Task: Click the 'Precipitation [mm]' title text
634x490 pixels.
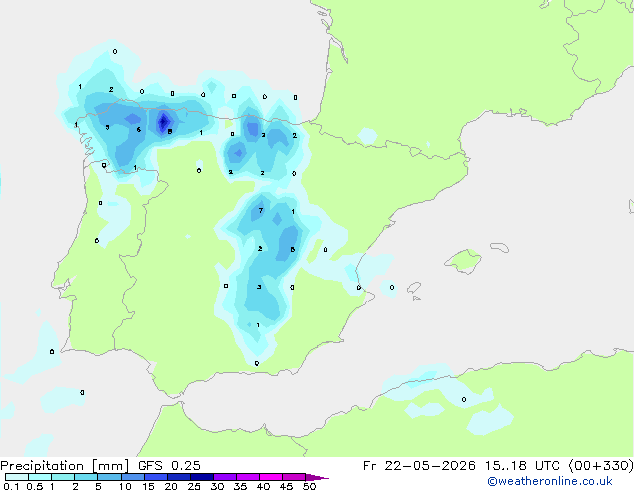Action: click(x=64, y=466)
